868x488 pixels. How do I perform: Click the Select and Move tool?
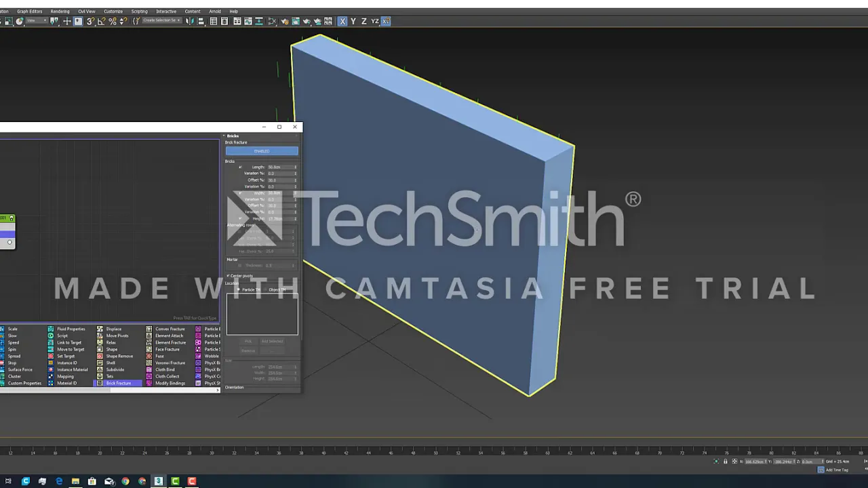tap(67, 21)
